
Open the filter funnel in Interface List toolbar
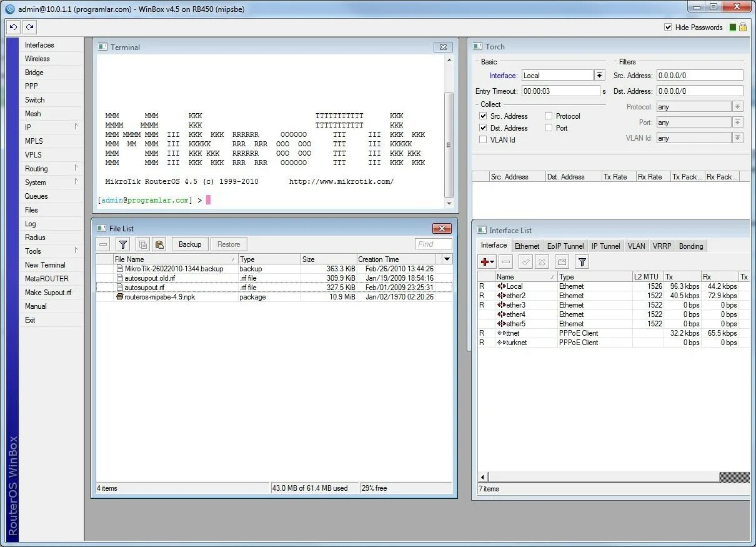tap(582, 262)
